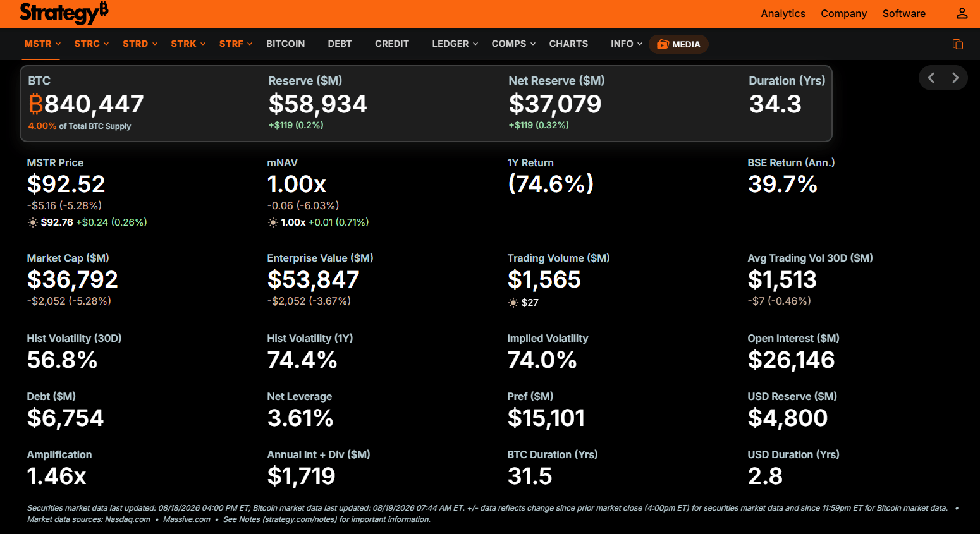Open the Software menu

(903, 13)
